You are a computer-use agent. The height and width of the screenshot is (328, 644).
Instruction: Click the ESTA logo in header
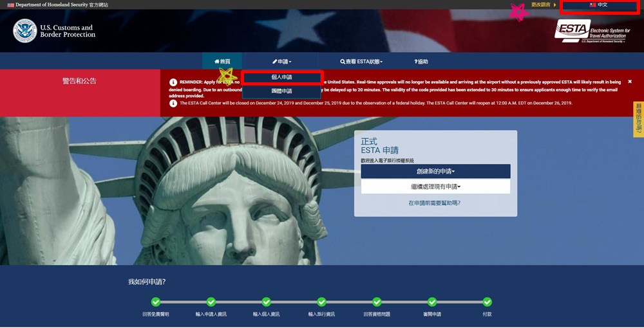pyautogui.click(x=591, y=31)
